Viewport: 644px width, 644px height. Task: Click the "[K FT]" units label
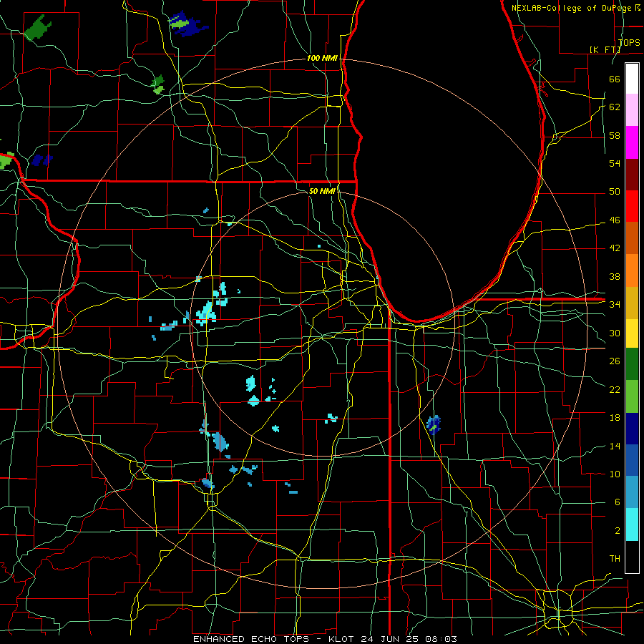click(605, 49)
